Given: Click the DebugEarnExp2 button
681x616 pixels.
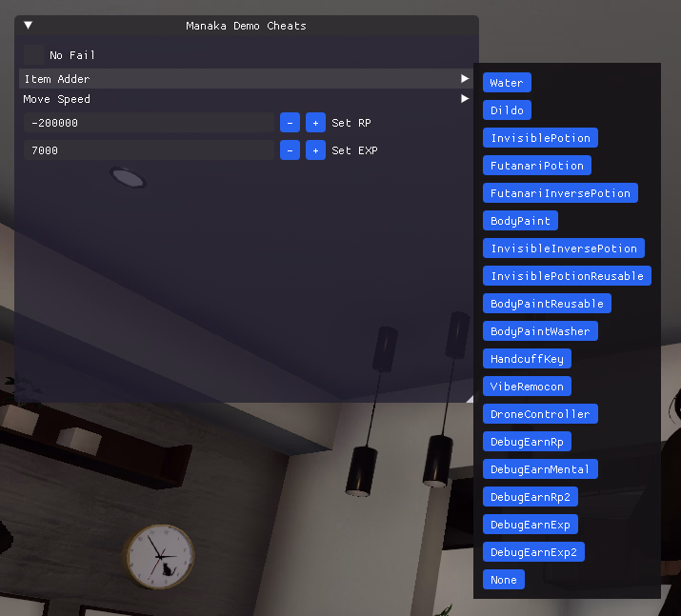Looking at the screenshot, I should point(533,552).
